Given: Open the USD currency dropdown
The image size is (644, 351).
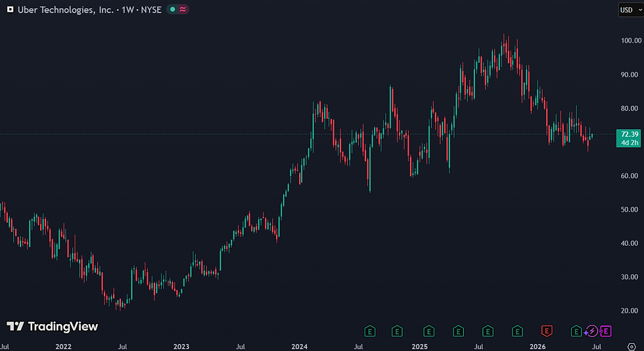Looking at the screenshot, I should pos(631,9).
